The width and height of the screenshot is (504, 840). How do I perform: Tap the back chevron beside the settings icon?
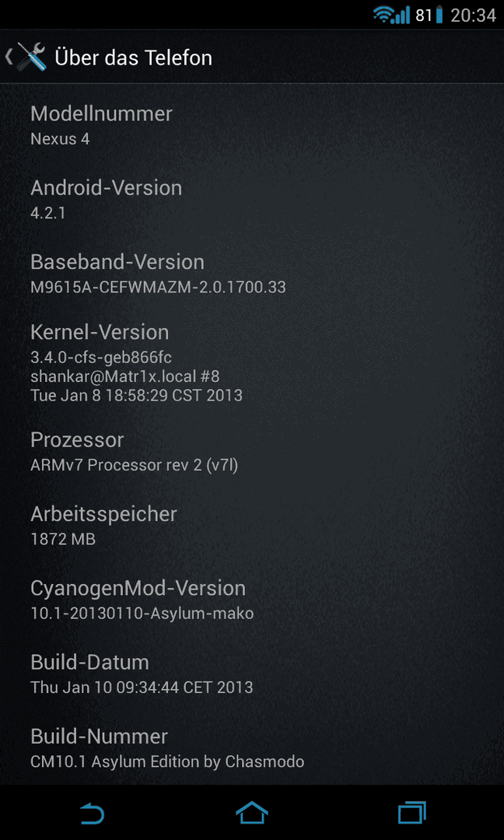pyautogui.click(x=9, y=57)
